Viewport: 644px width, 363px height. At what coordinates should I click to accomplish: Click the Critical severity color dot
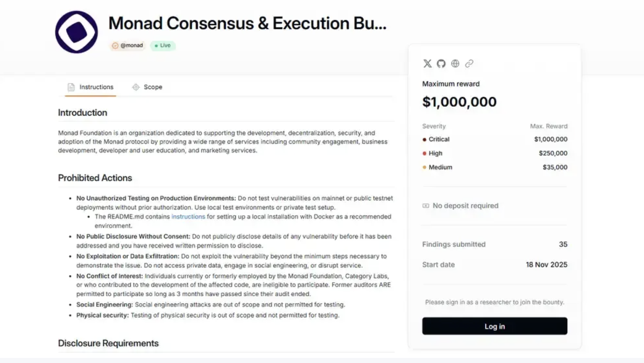click(425, 140)
